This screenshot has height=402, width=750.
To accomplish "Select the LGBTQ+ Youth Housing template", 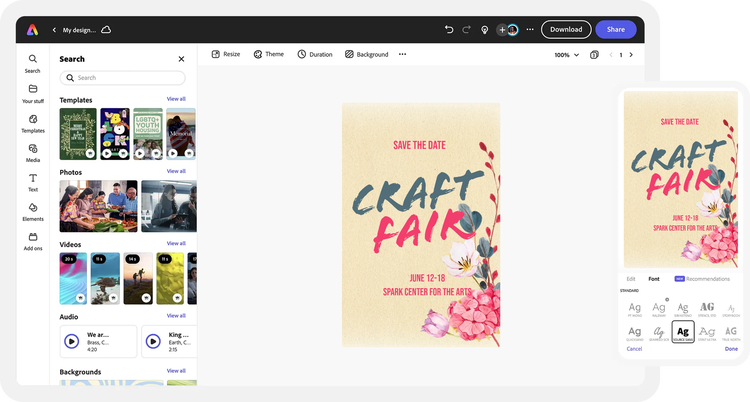I will 148,134.
